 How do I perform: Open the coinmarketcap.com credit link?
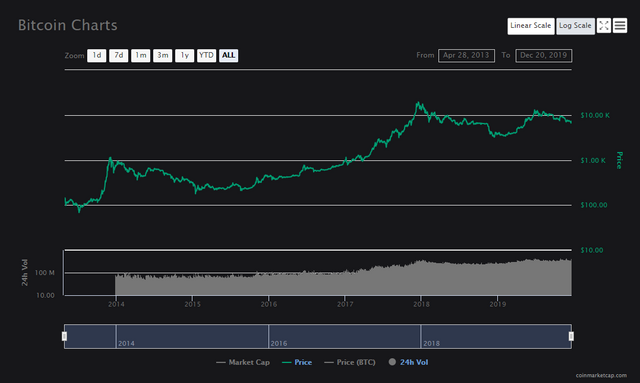601,375
